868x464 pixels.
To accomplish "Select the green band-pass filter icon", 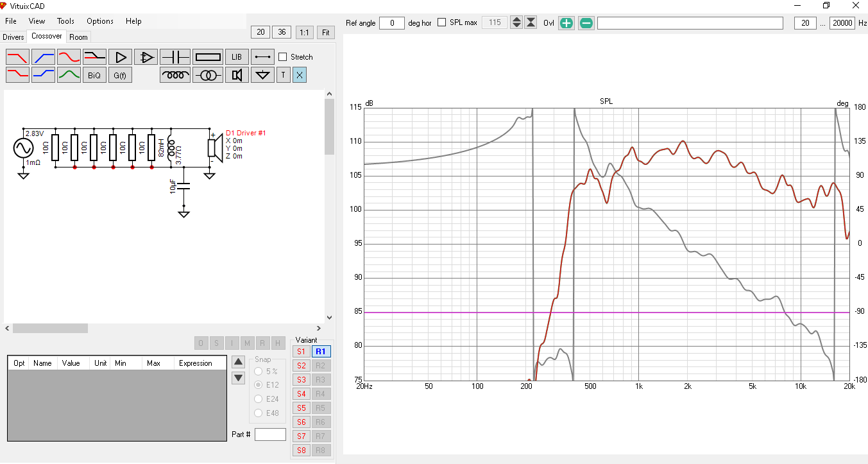I will (x=69, y=75).
